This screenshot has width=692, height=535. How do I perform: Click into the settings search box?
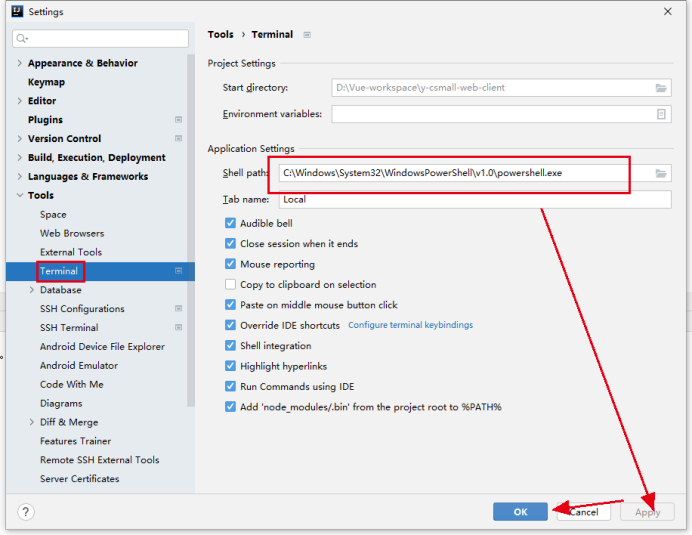(101, 39)
